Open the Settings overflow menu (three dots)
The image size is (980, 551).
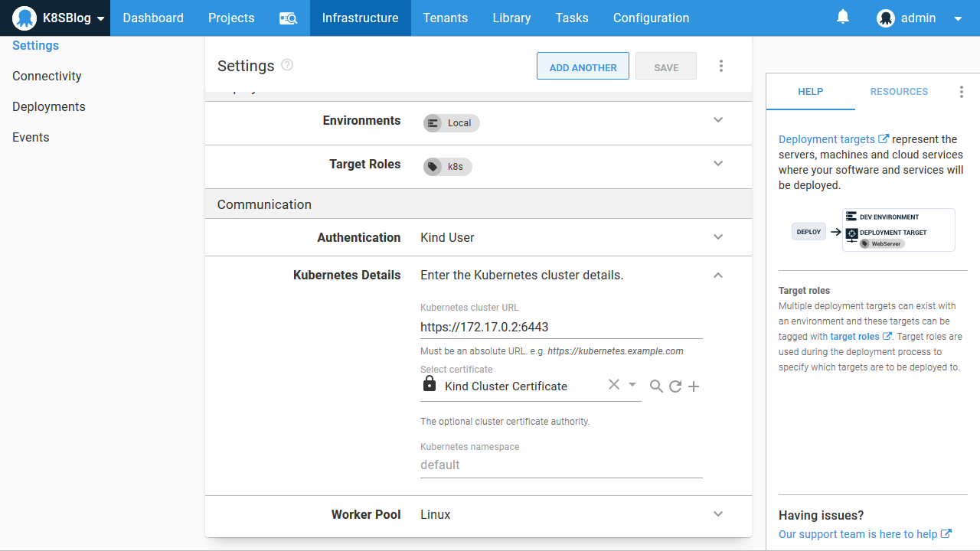tap(720, 66)
